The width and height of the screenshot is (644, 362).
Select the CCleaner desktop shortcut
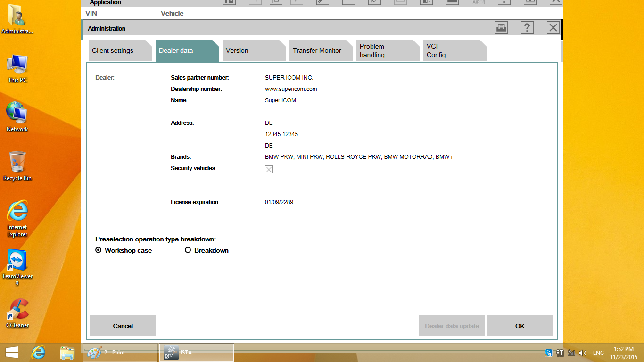tap(17, 313)
